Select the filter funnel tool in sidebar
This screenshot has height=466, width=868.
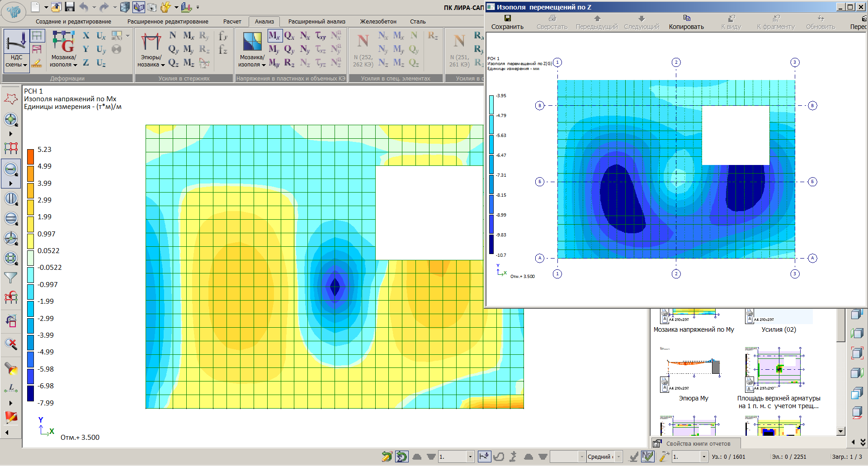tap(10, 278)
